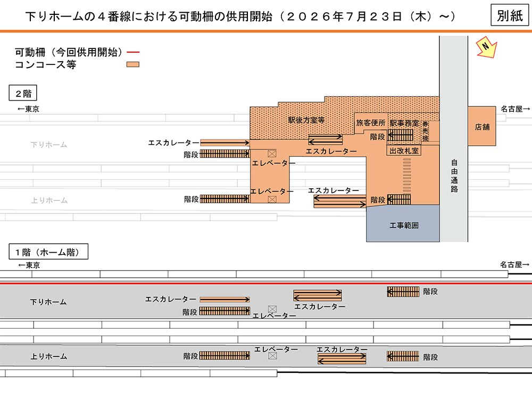Viewport: 532px width, 399px height.
Task: Click the 店舗 shop area
Action: click(x=483, y=127)
